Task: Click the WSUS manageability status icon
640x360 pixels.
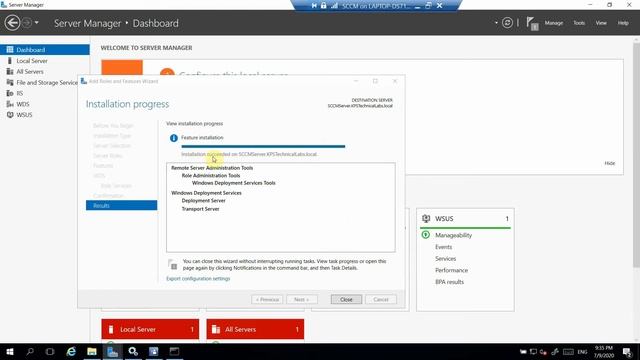Action: [425, 235]
